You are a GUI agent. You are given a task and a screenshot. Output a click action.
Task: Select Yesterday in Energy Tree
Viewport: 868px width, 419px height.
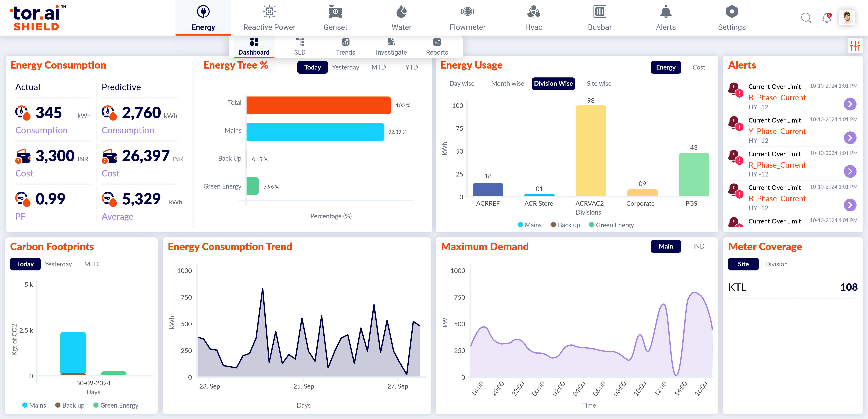(345, 67)
